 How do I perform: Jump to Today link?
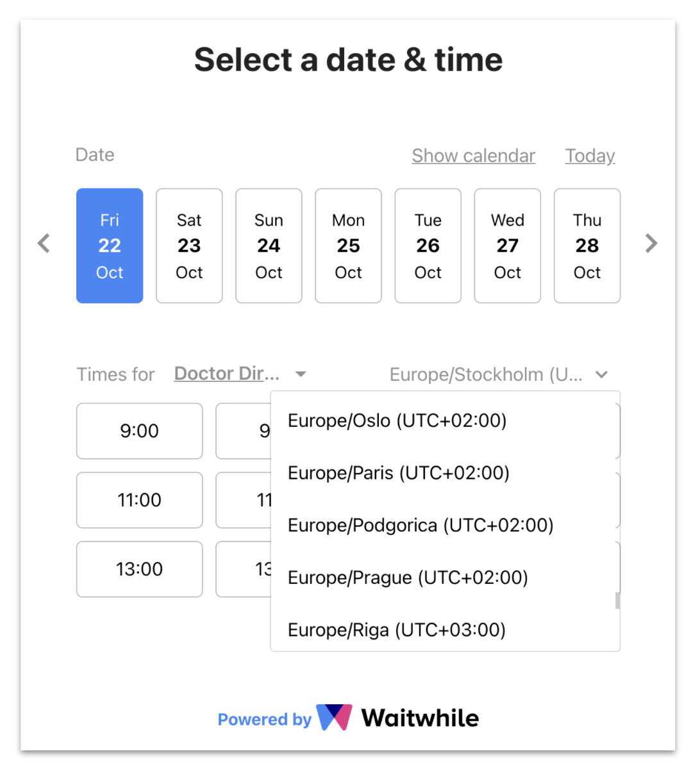tap(590, 156)
